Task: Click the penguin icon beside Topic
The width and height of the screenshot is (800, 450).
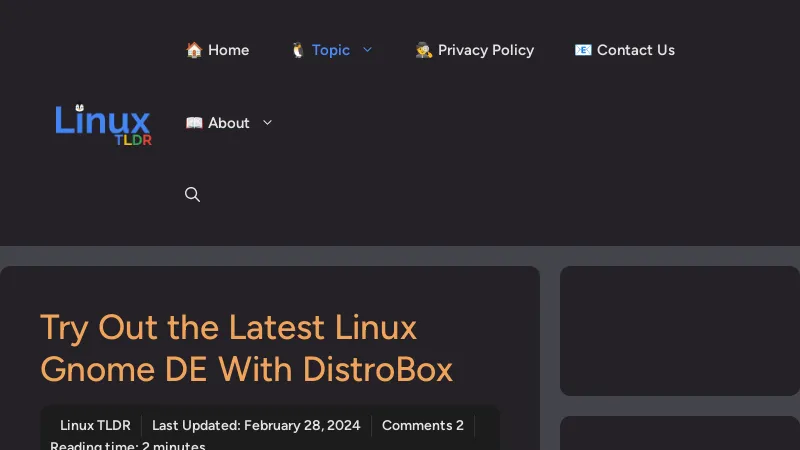Action: coord(298,50)
